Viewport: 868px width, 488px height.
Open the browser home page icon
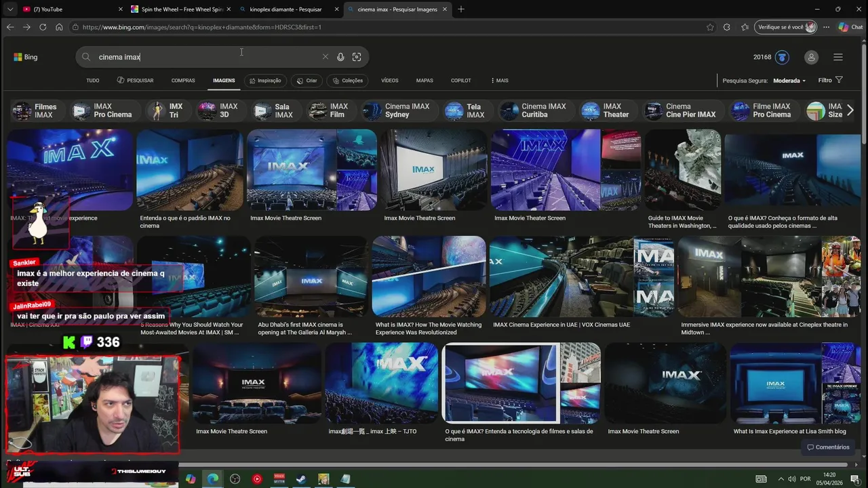[59, 27]
